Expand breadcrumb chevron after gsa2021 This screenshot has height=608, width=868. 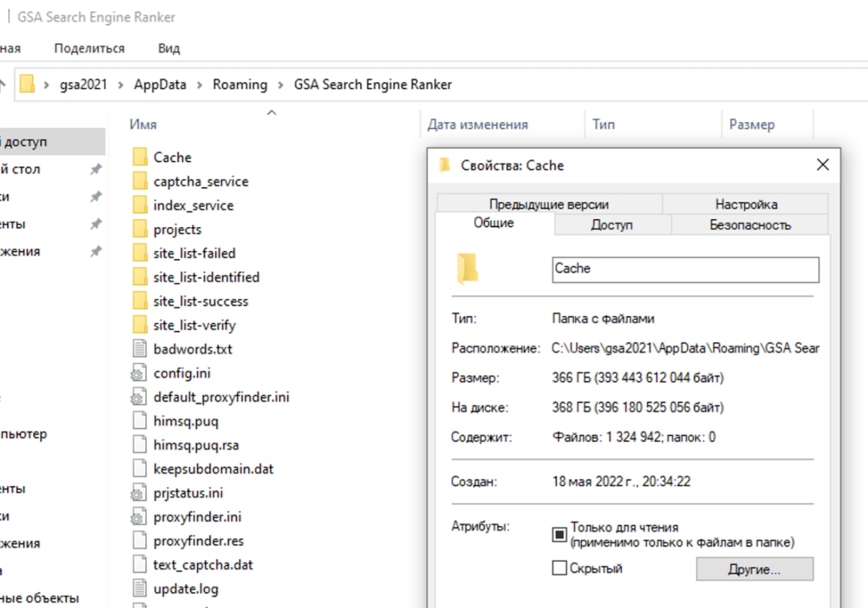pyautogui.click(x=120, y=85)
